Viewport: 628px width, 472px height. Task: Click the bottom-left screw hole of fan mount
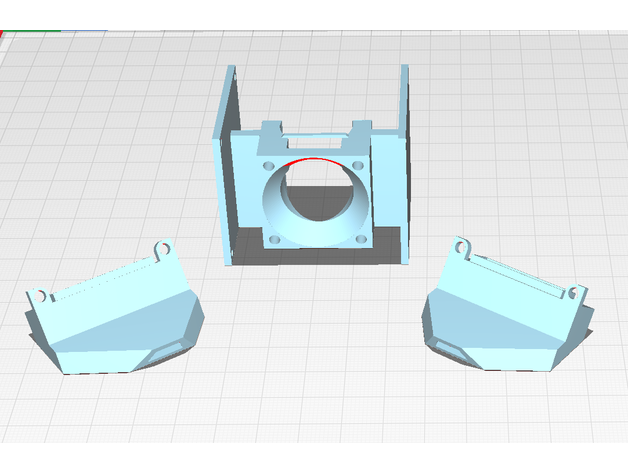pos(275,238)
